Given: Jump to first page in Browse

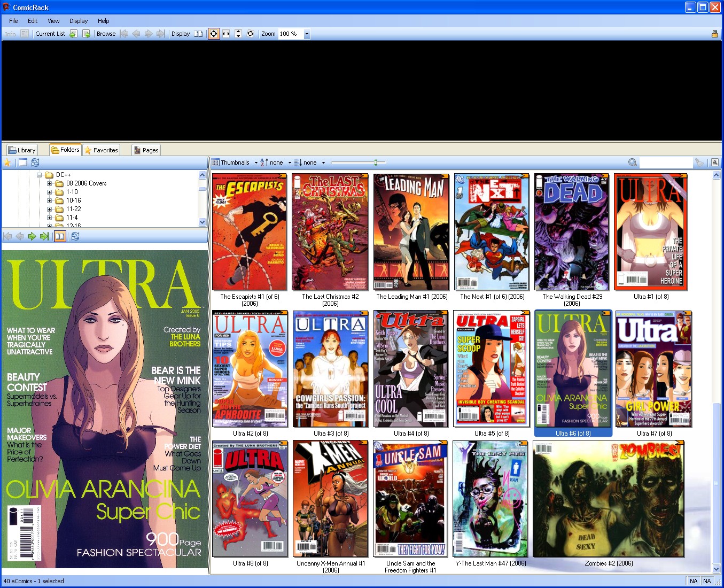Looking at the screenshot, I should tap(124, 34).
